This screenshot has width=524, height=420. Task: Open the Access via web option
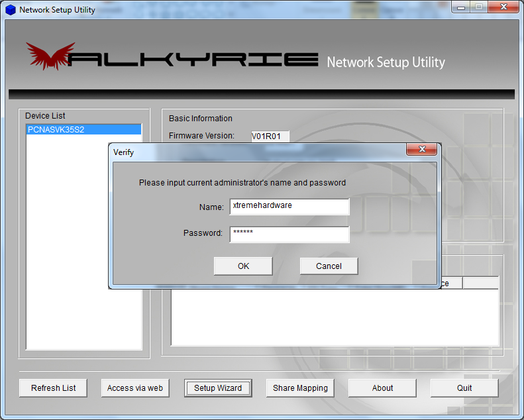pos(135,388)
